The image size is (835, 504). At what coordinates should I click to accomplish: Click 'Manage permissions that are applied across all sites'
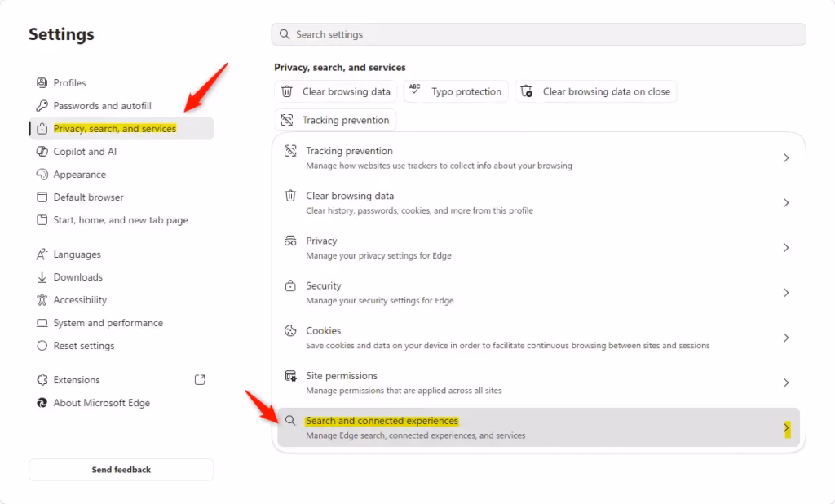point(404,391)
